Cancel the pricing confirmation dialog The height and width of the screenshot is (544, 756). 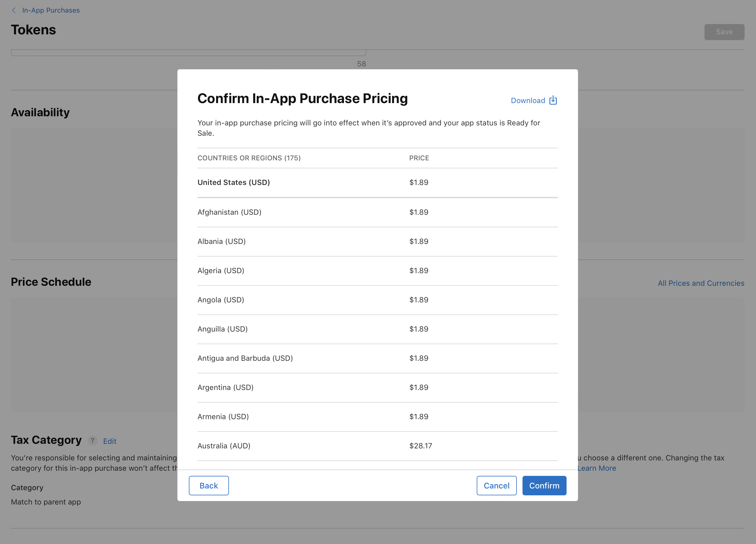click(496, 486)
